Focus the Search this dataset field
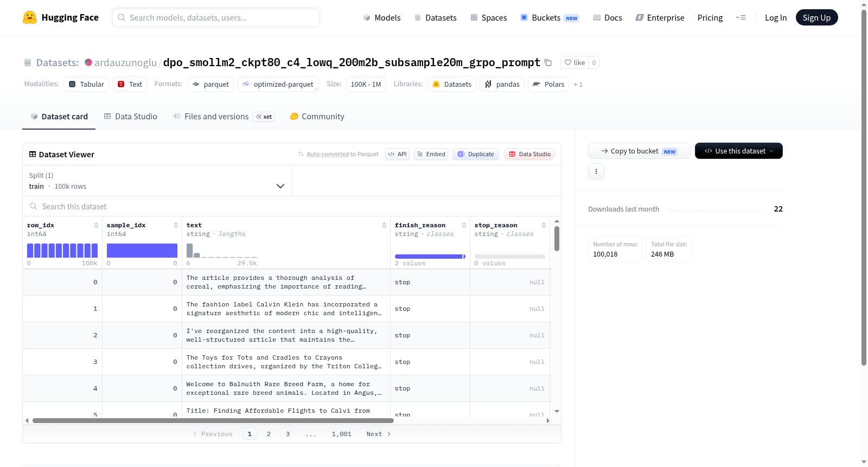 pyautogui.click(x=292, y=207)
